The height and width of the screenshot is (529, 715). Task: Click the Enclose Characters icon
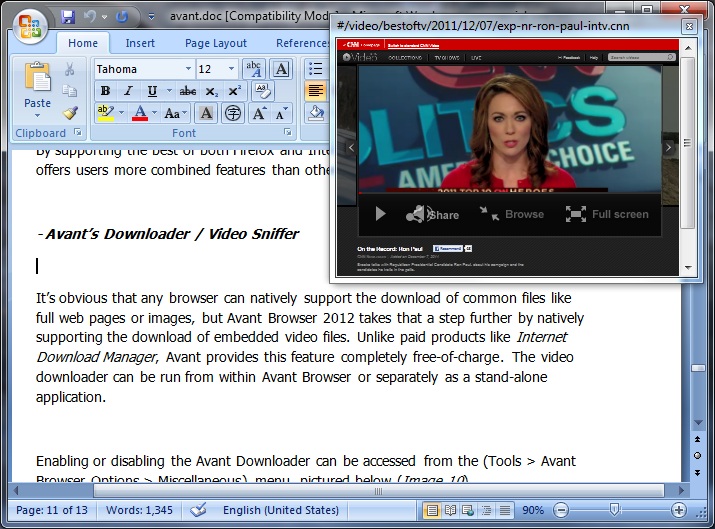pos(233,113)
